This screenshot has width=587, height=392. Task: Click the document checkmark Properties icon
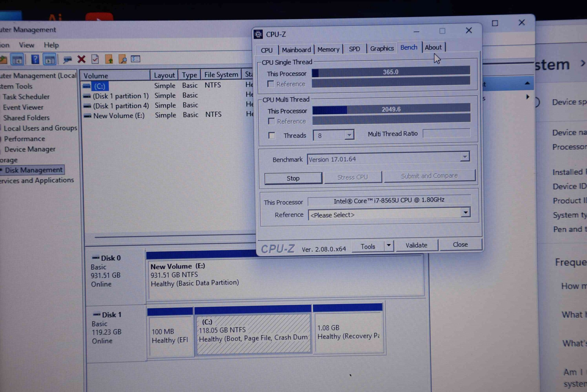tap(95, 59)
